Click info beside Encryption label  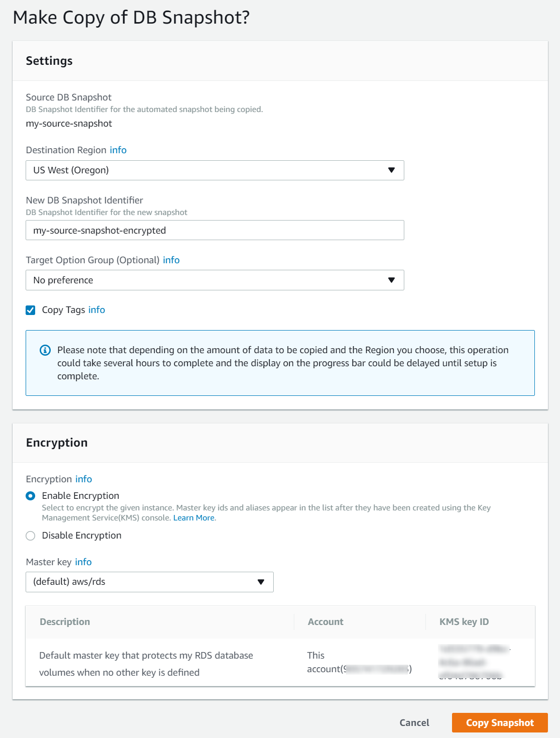(x=83, y=479)
